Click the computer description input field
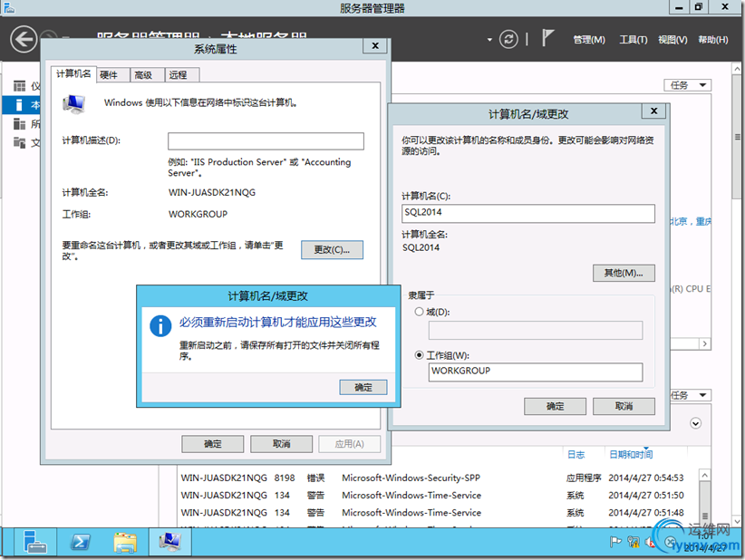 coord(266,141)
